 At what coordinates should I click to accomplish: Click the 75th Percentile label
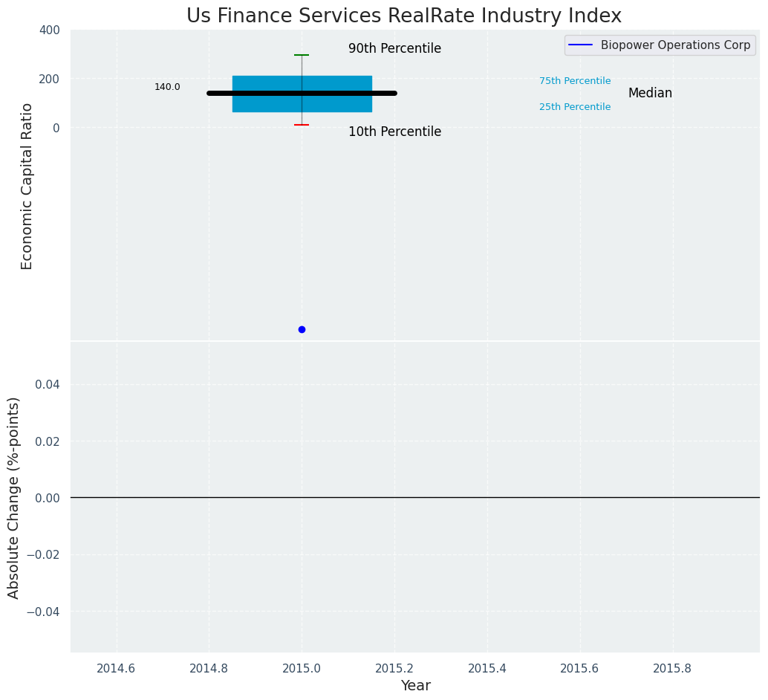point(575,81)
